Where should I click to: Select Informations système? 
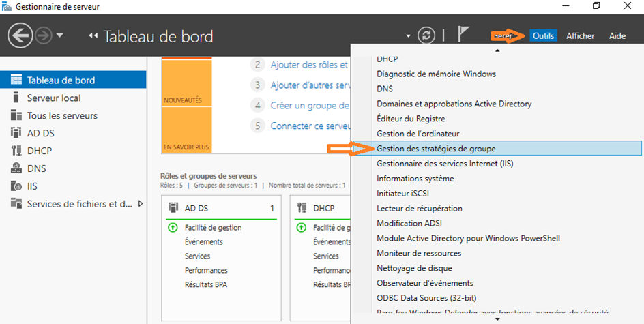coord(496,179)
